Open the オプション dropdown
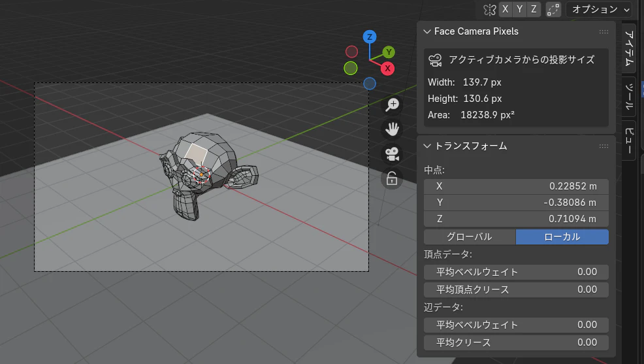Image resolution: width=644 pixels, height=364 pixels. click(599, 9)
